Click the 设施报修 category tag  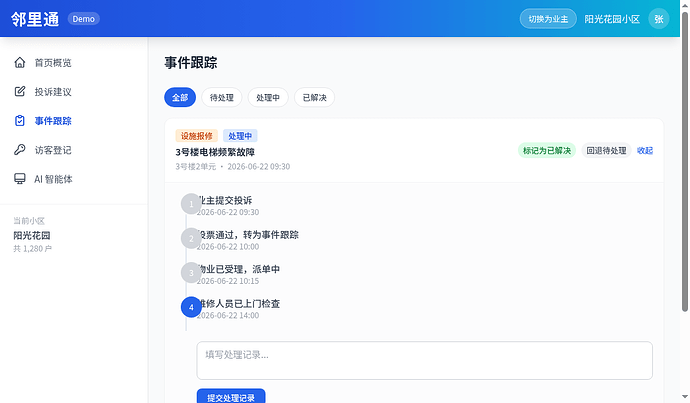(x=197, y=136)
